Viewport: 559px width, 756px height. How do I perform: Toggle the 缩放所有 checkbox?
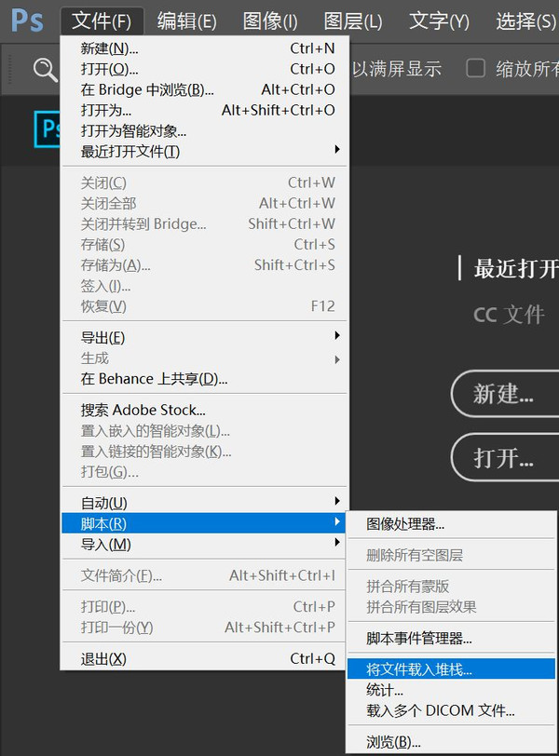(475, 69)
